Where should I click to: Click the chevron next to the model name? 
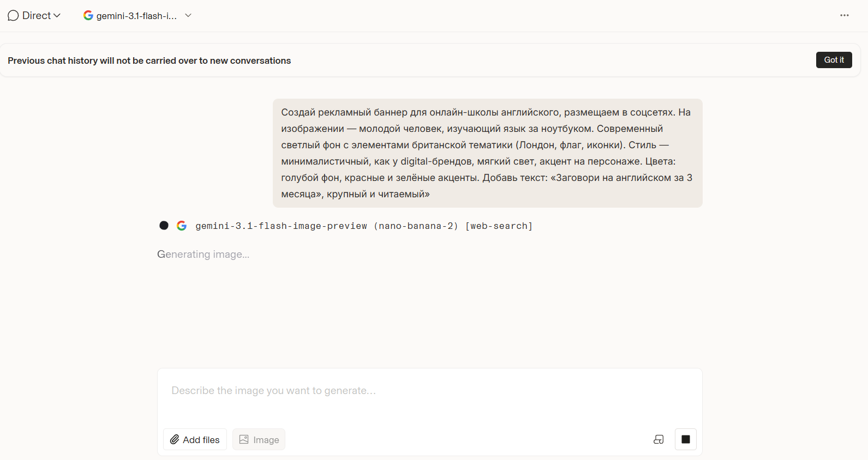click(188, 16)
